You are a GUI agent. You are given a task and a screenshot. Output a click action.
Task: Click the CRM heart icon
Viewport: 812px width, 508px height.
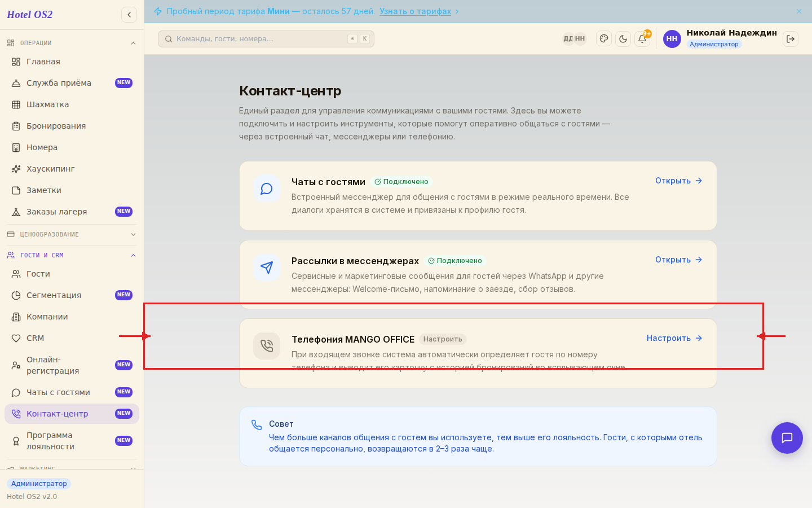pos(16,338)
